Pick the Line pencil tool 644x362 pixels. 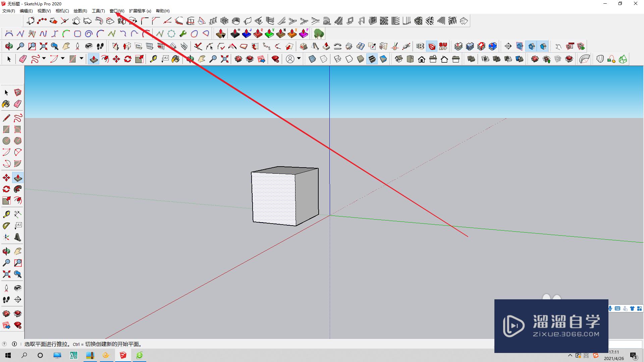click(6, 118)
